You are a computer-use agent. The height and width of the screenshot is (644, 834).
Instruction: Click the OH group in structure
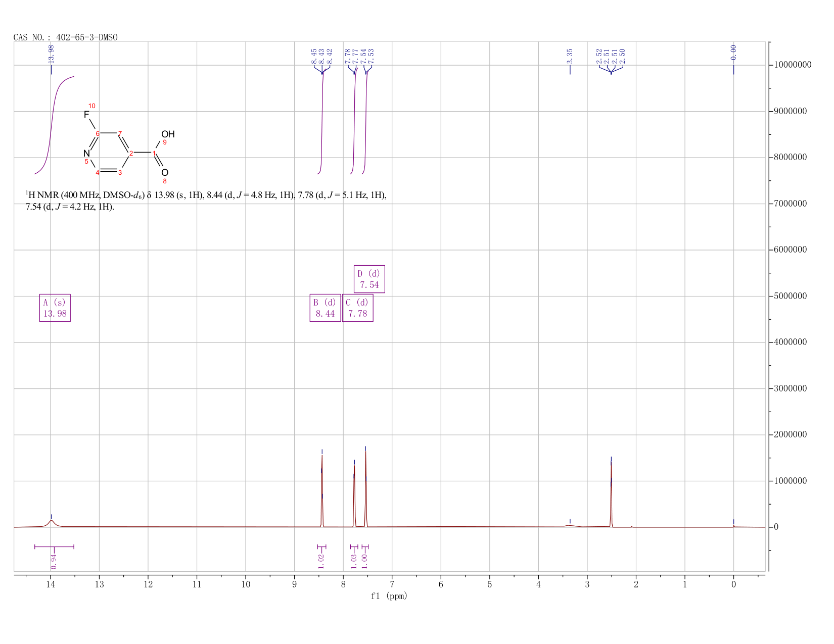pos(168,134)
